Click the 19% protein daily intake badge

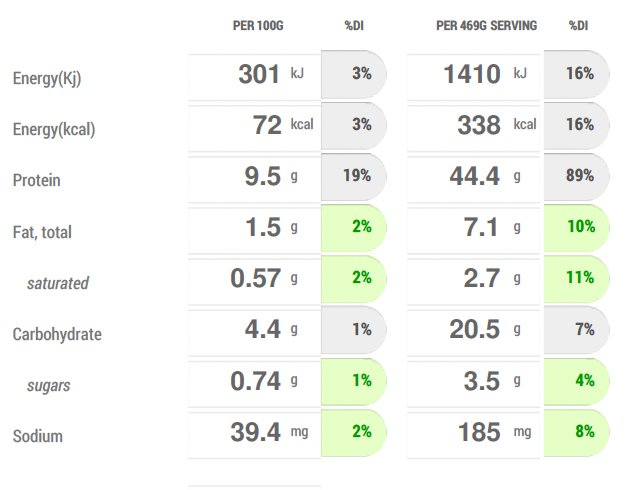click(x=357, y=176)
